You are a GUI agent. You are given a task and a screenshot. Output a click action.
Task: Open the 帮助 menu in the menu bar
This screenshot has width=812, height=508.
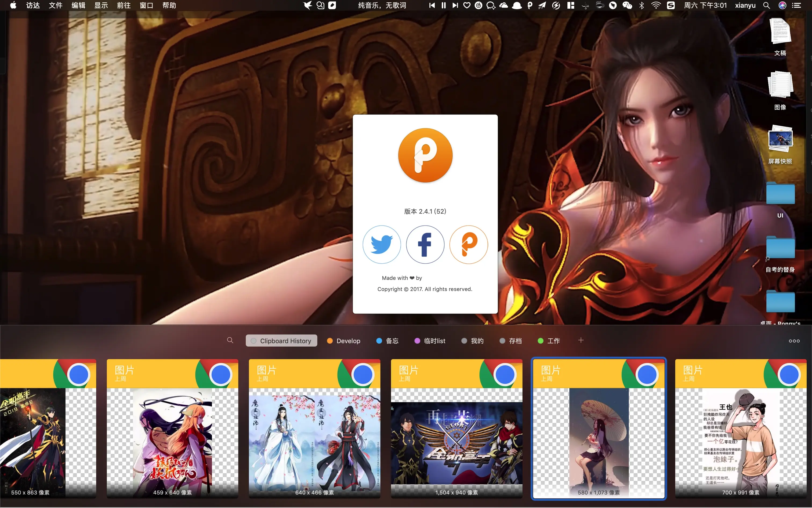click(x=169, y=5)
